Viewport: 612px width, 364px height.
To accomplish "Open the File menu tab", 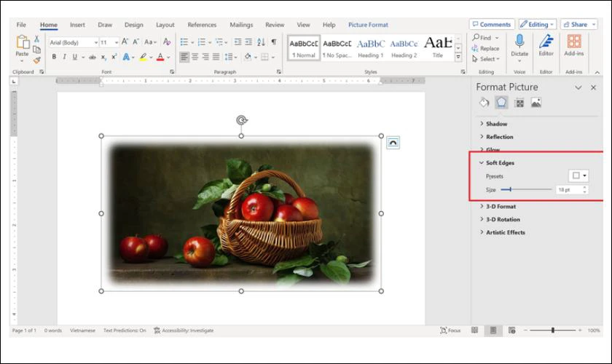I will pos(21,25).
